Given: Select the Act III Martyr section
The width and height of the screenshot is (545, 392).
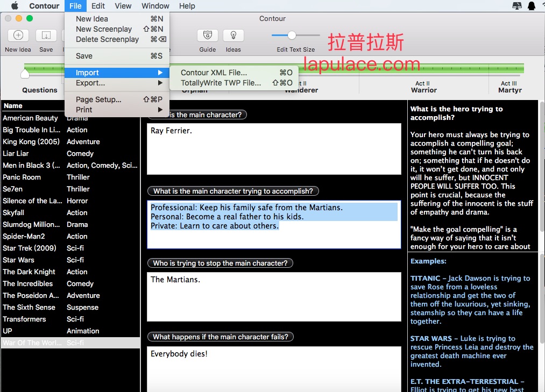Looking at the screenshot, I should coord(510,87).
